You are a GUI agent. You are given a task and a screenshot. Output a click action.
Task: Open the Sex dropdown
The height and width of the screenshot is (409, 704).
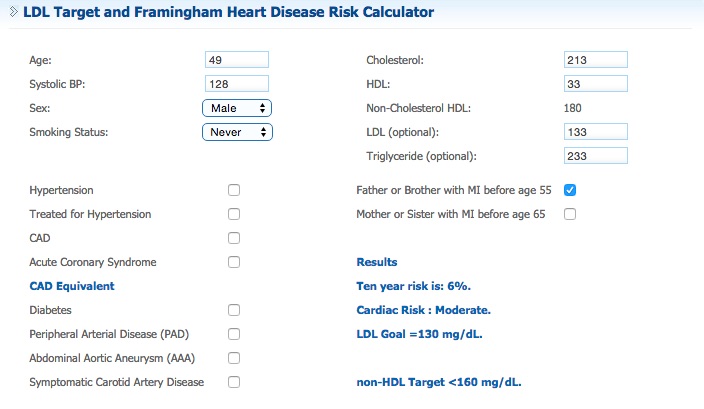click(x=237, y=108)
